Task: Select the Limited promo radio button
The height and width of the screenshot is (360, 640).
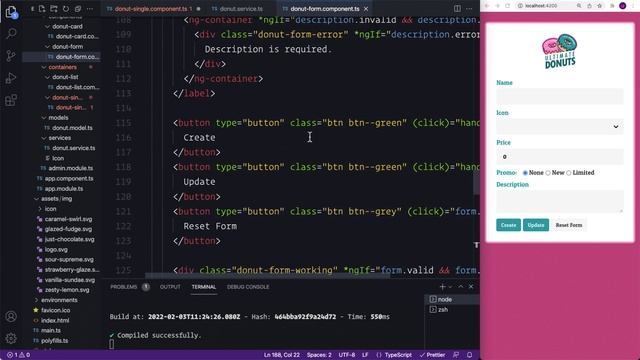Action: (569, 173)
